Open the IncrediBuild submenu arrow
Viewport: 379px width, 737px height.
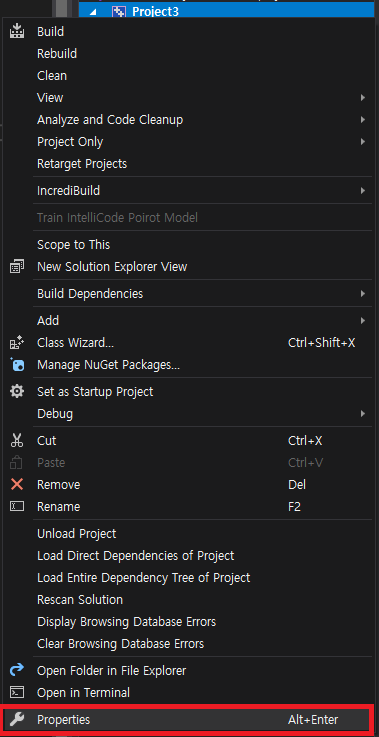coord(363,191)
